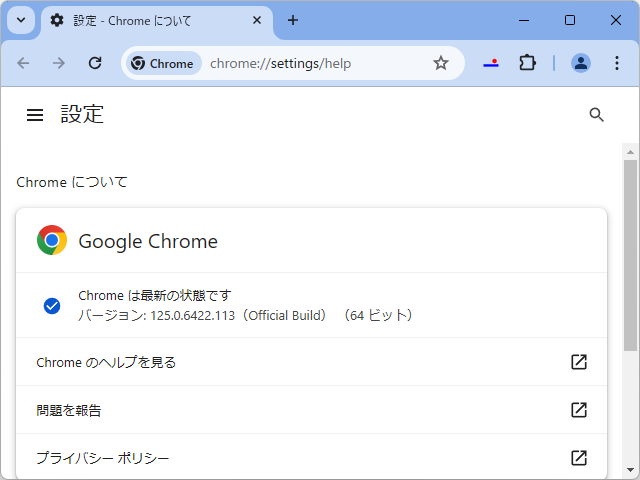Click the scrollbar down arrow
640x480 pixels.
tap(631, 470)
